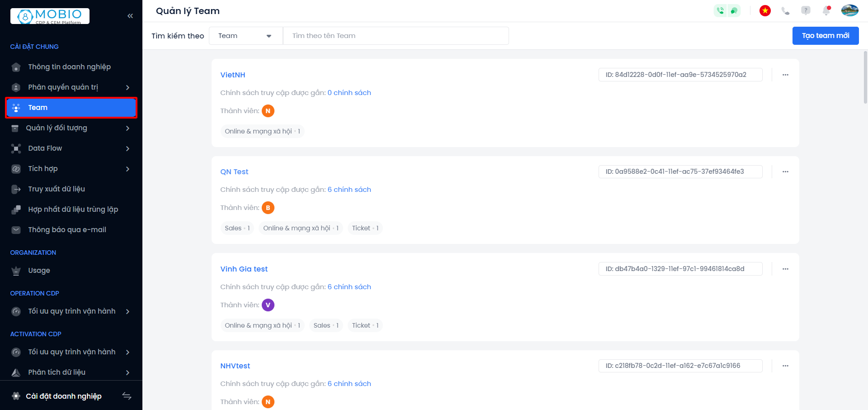Viewport: 868px width, 410px height.
Task: Open more options for VietNH team
Action: point(785,75)
